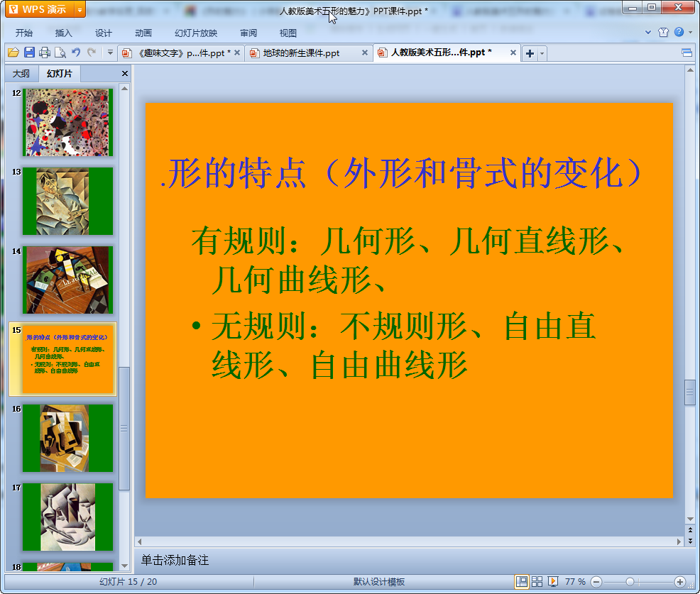The image size is (700, 594).
Task: Click 幻灯片 15 / 20 status text
Action: click(128, 581)
